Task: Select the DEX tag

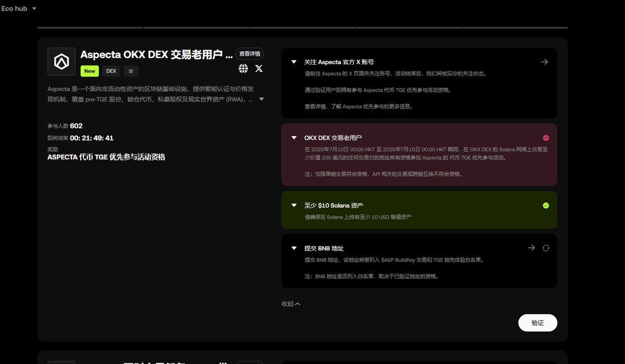Action: [111, 71]
